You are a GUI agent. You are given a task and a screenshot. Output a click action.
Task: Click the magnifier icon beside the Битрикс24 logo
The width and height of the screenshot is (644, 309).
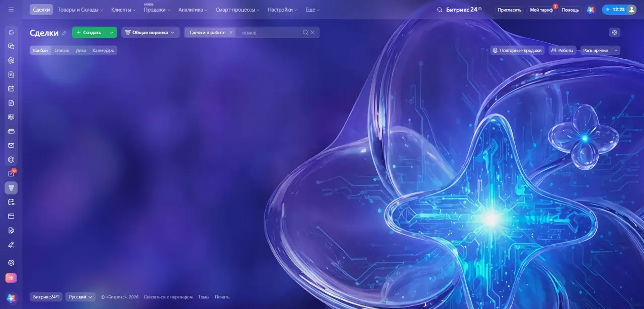440,10
